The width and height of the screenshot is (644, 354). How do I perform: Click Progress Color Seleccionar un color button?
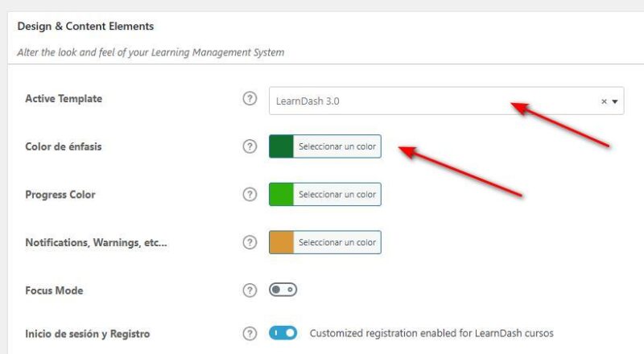pyautogui.click(x=336, y=195)
